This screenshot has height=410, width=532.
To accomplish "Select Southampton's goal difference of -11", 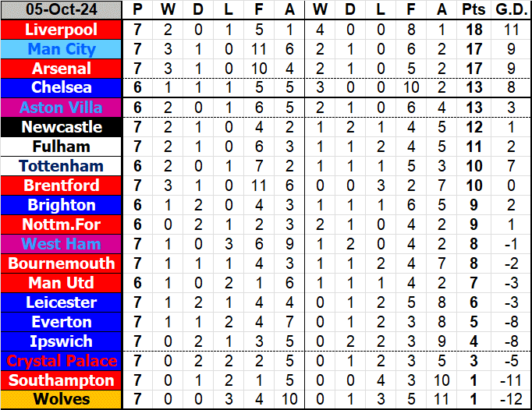I will [509, 380].
